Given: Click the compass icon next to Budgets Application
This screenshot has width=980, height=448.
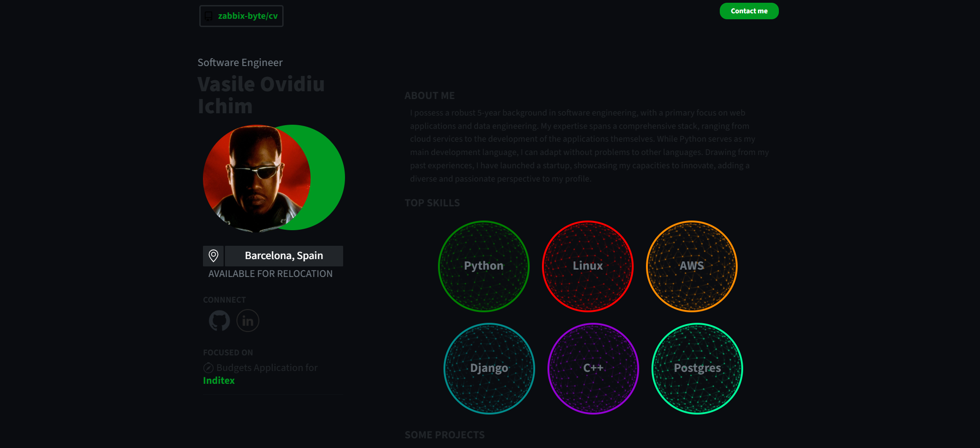Looking at the screenshot, I should click(x=208, y=367).
